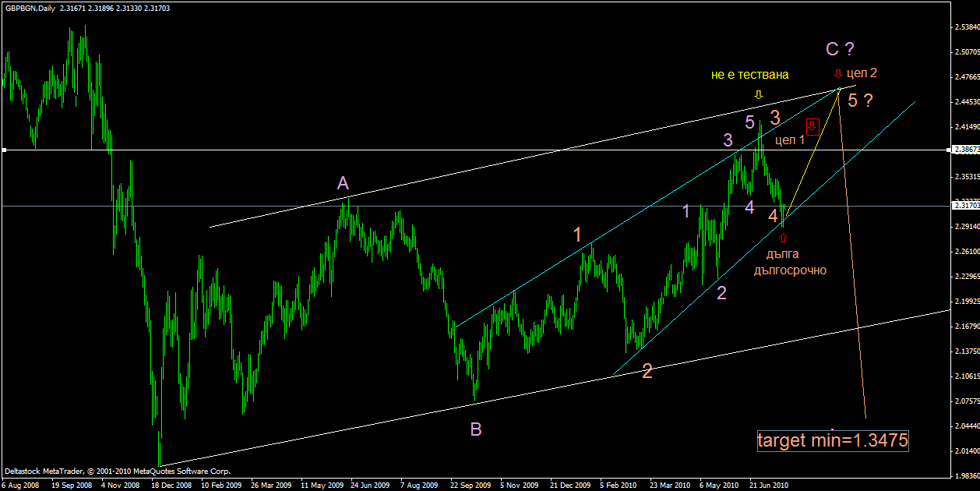Select the red up arrow above 'дълга'

click(783, 237)
